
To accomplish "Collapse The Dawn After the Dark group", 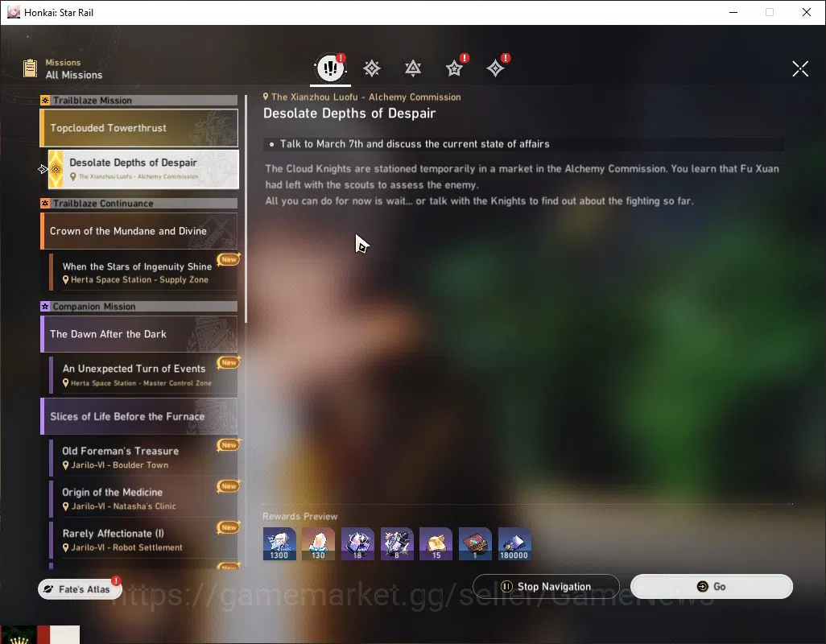I will tap(139, 334).
